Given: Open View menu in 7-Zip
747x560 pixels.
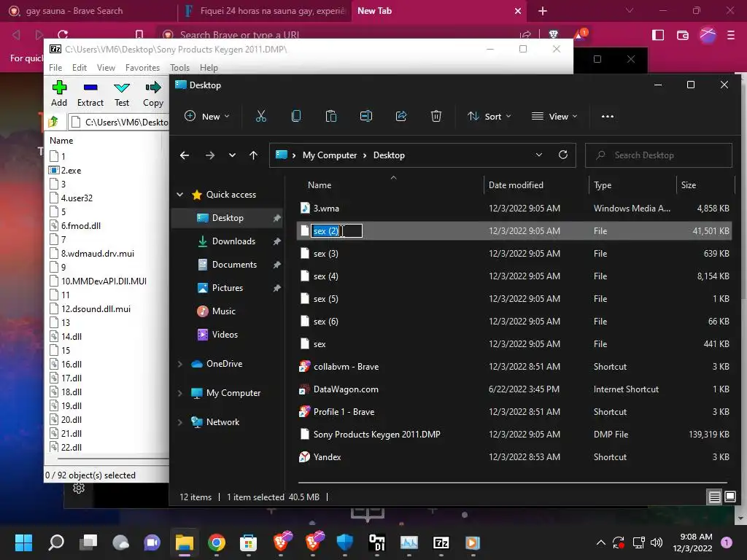Looking at the screenshot, I should coord(106,68).
